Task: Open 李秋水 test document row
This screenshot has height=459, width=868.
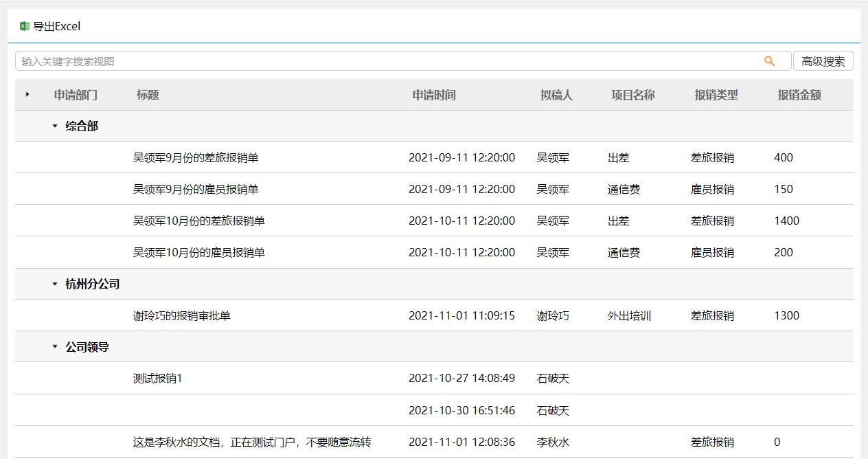Action: 252,442
